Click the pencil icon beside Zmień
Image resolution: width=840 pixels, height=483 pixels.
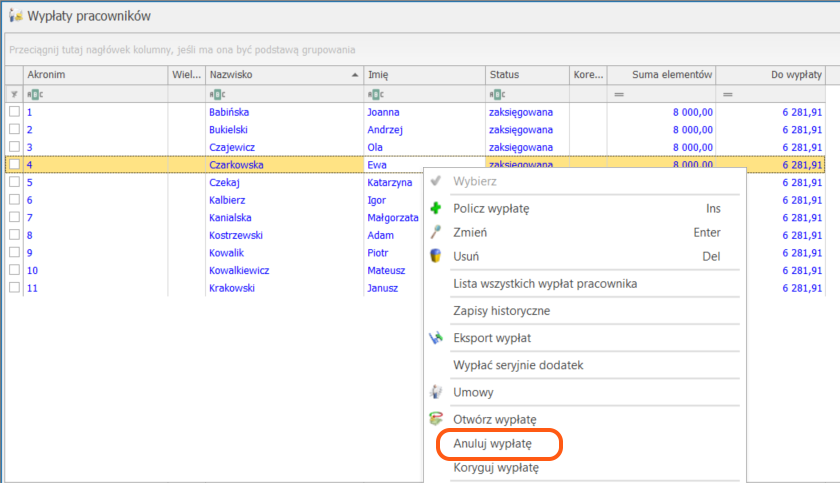point(436,232)
